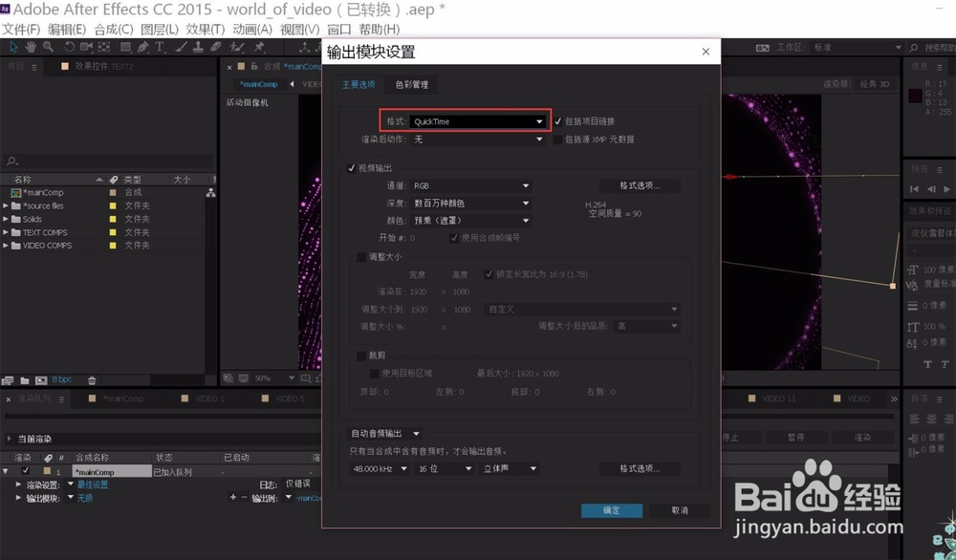Open the Render Queue panel menu icon
The width and height of the screenshot is (956, 560).
coord(62,399)
